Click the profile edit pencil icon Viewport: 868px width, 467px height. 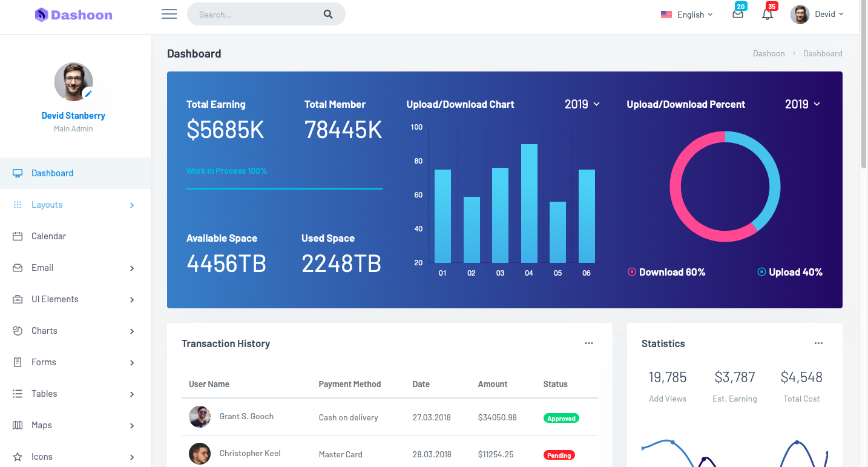point(88,93)
